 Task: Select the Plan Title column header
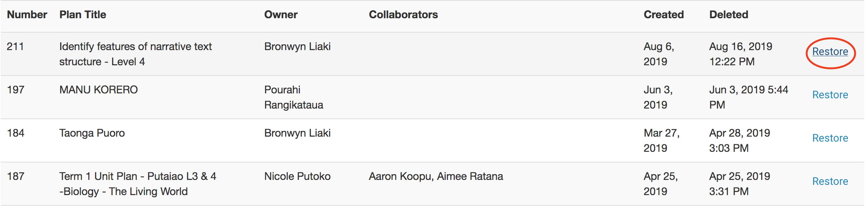click(83, 14)
